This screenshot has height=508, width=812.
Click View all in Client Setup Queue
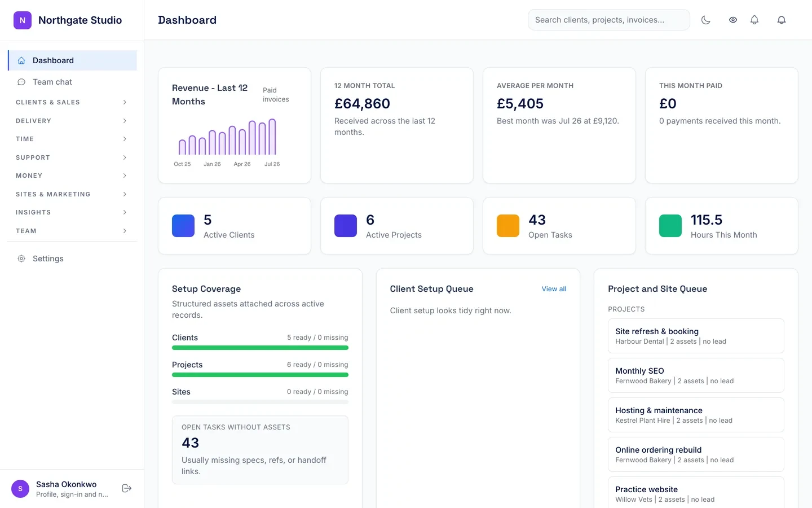point(554,289)
